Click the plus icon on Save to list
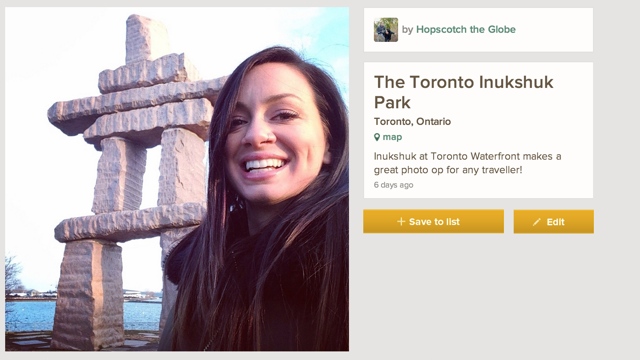 401,222
